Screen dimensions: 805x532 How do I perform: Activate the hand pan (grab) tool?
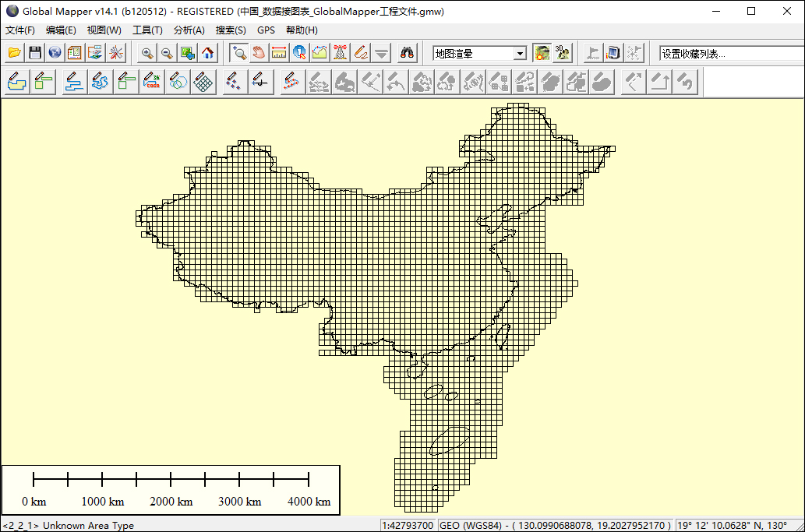pyautogui.click(x=259, y=53)
